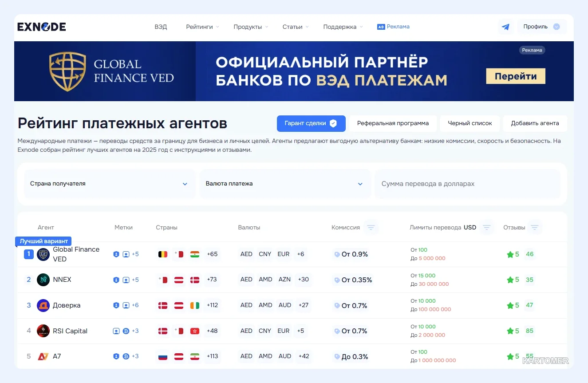
Task: Click EUR currency in Global Finance VED row
Action: (x=283, y=254)
